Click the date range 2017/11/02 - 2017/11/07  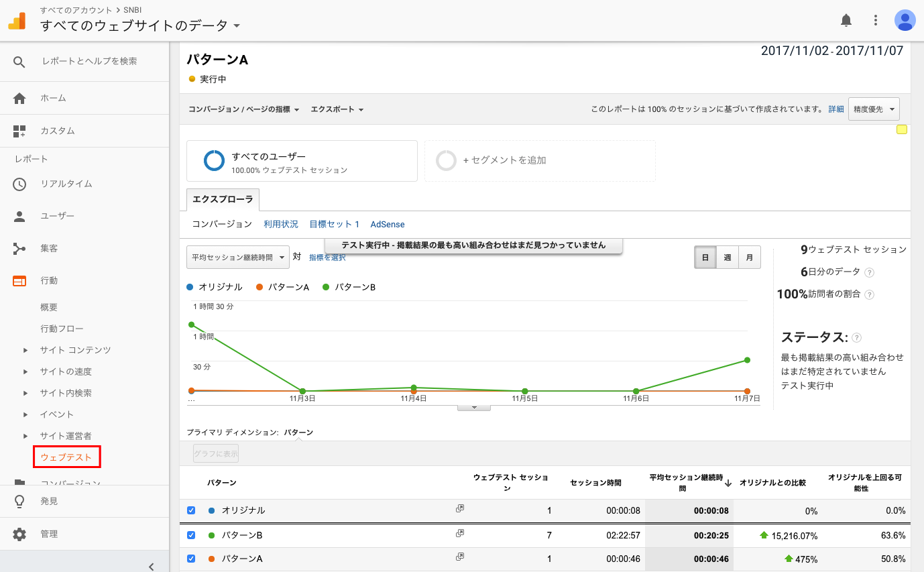(x=832, y=51)
